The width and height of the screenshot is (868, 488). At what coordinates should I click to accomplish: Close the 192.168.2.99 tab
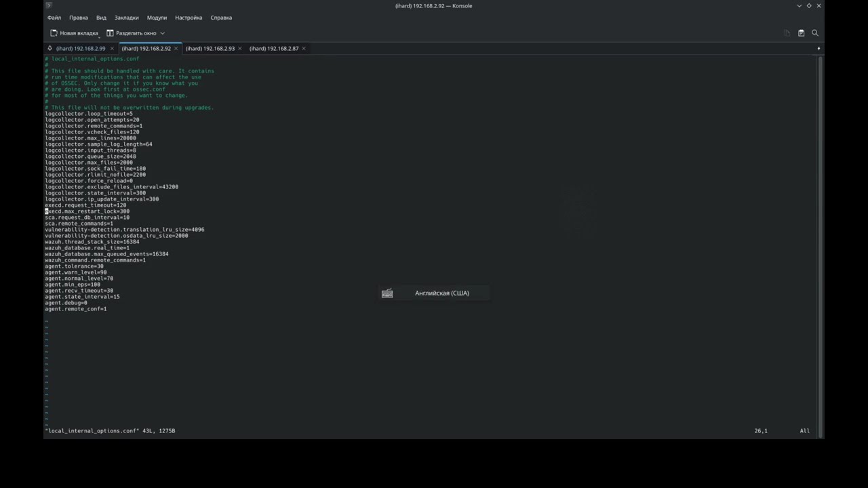point(112,49)
